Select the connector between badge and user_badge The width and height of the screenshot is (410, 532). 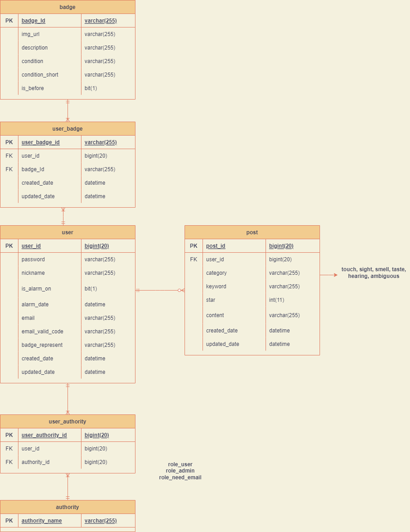[x=68, y=111]
